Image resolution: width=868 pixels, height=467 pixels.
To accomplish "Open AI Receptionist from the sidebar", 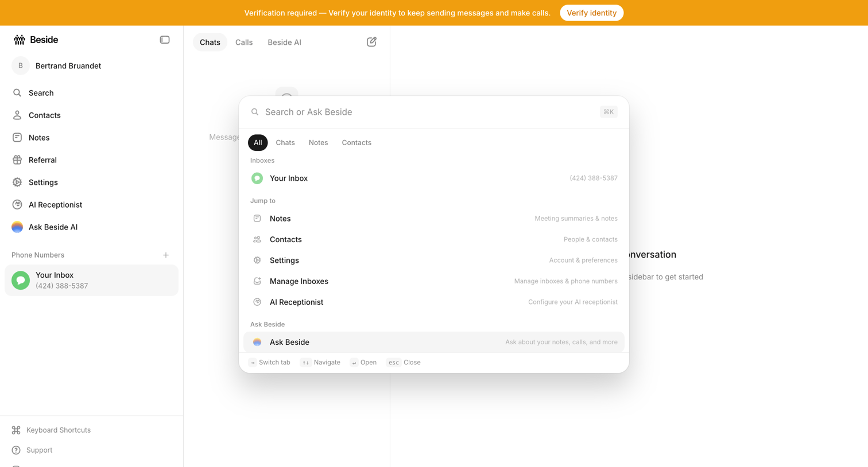I will coord(91,205).
